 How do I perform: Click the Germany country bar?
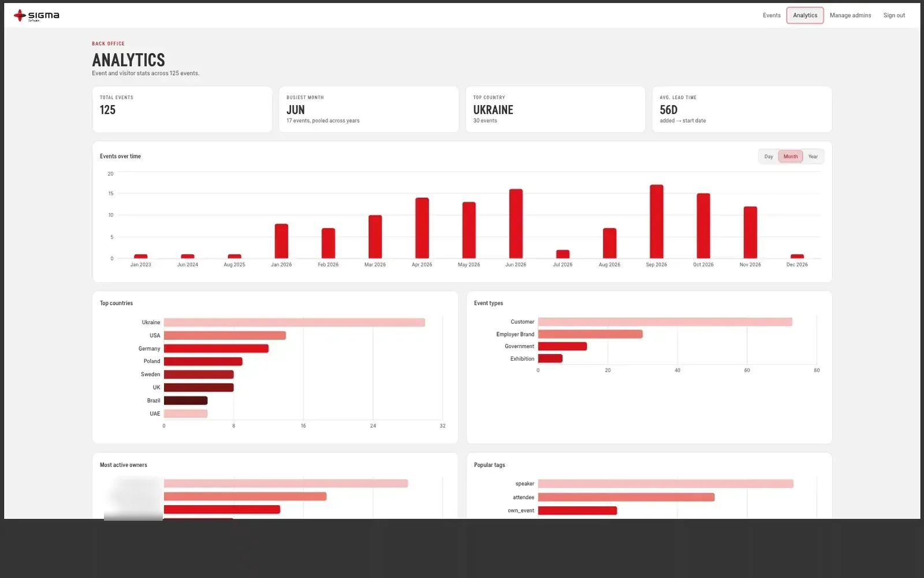click(216, 349)
